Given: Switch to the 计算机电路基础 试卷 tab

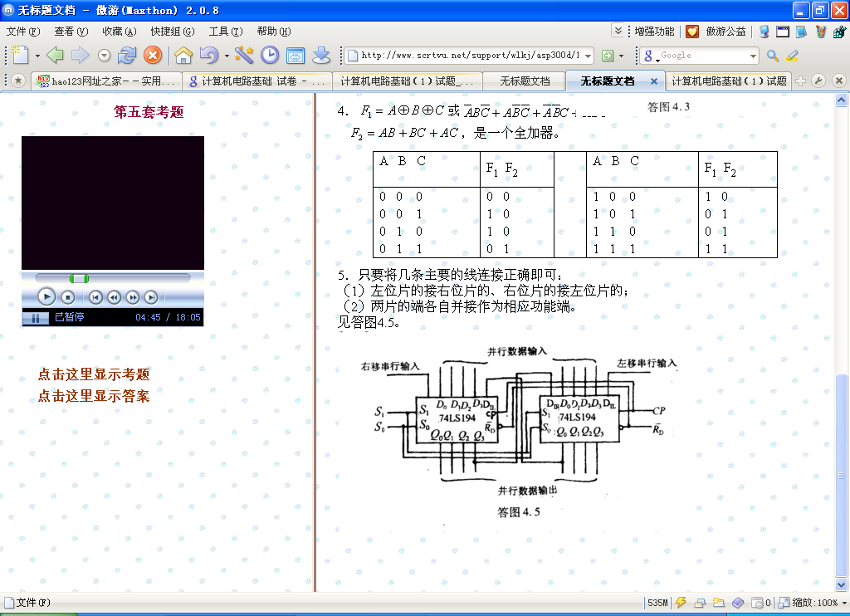Looking at the screenshot, I should click(x=257, y=81).
